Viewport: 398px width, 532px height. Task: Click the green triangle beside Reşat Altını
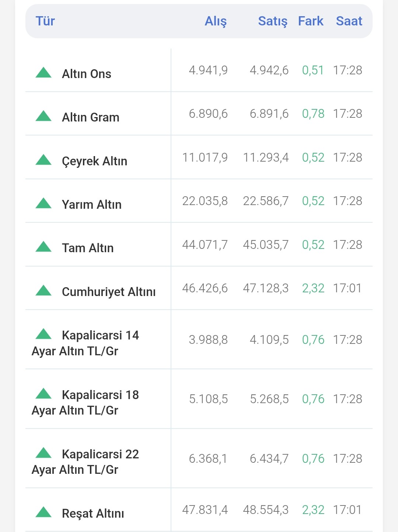coord(43,512)
